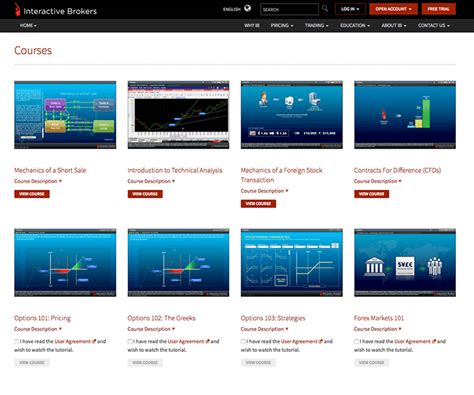Open the Forex Markets 101 title link
This screenshot has width=474, height=395.
[x=379, y=318]
